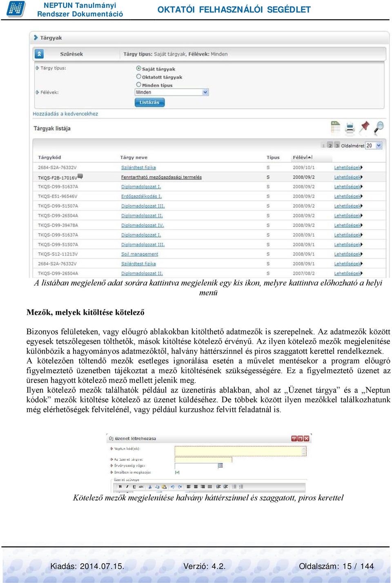Viewport: 392px width, 583px height.
Task: Align message text right
Action: coord(203,486)
